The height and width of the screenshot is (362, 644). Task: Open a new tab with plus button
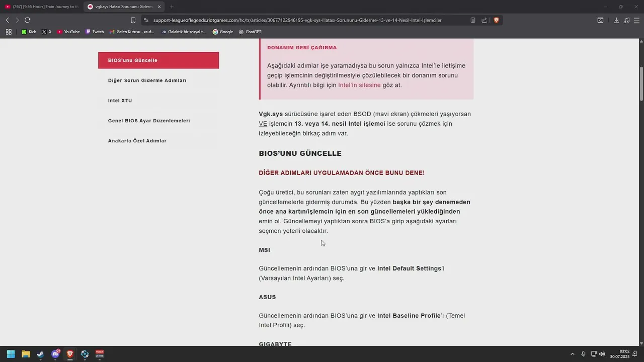[x=172, y=7]
